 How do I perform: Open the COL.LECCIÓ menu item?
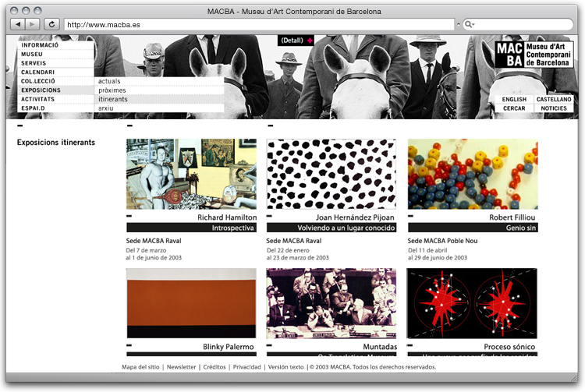37,81
